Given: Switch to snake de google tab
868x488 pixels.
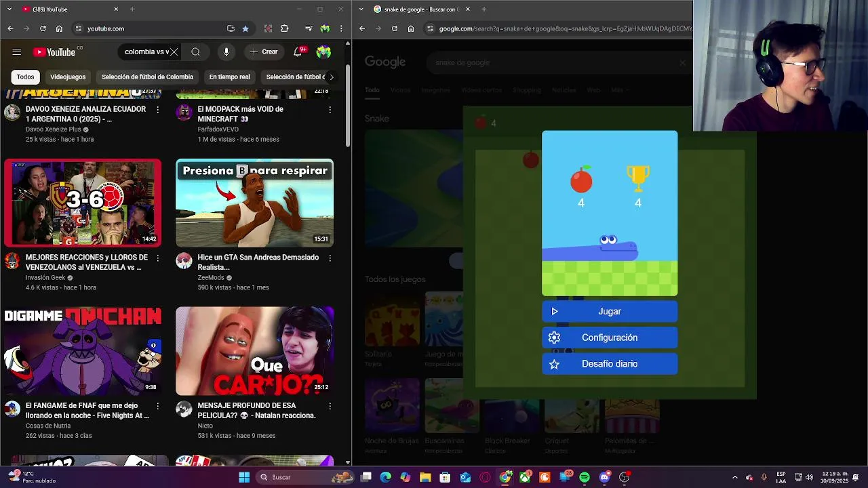Looking at the screenshot, I should [420, 9].
